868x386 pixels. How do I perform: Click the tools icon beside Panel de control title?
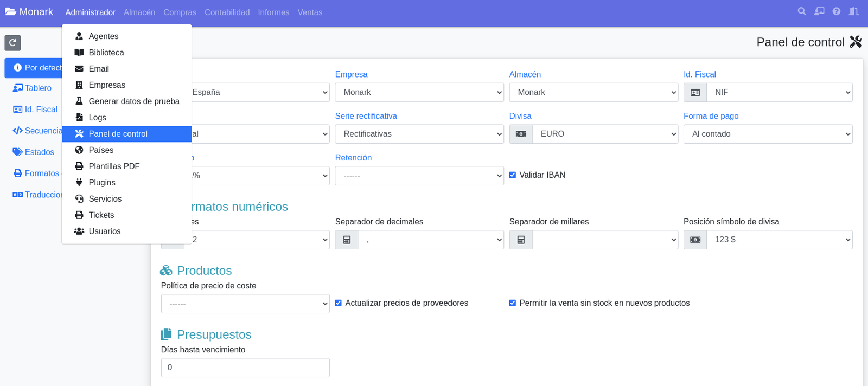[856, 42]
